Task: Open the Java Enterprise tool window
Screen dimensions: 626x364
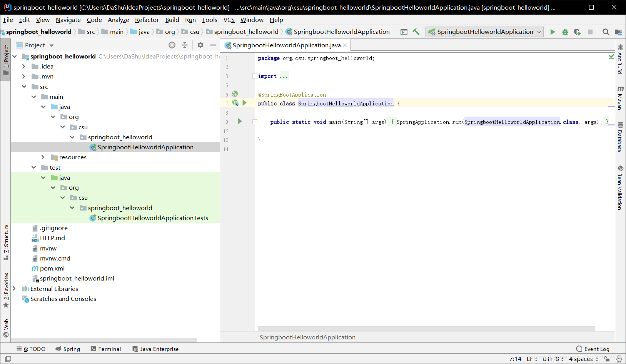Action: tap(155, 349)
